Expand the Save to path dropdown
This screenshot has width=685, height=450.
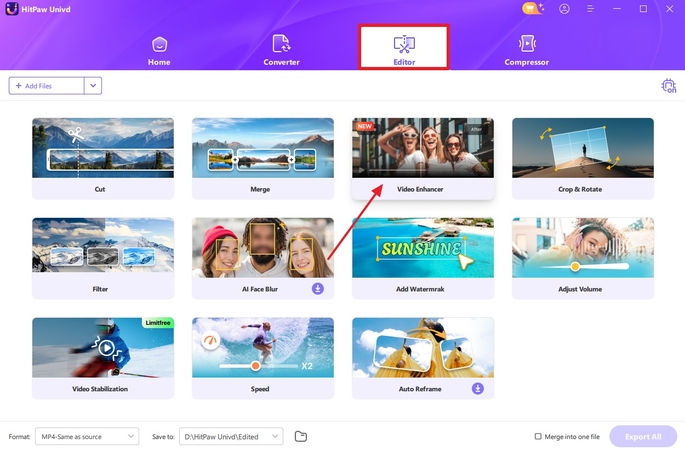pos(231,436)
